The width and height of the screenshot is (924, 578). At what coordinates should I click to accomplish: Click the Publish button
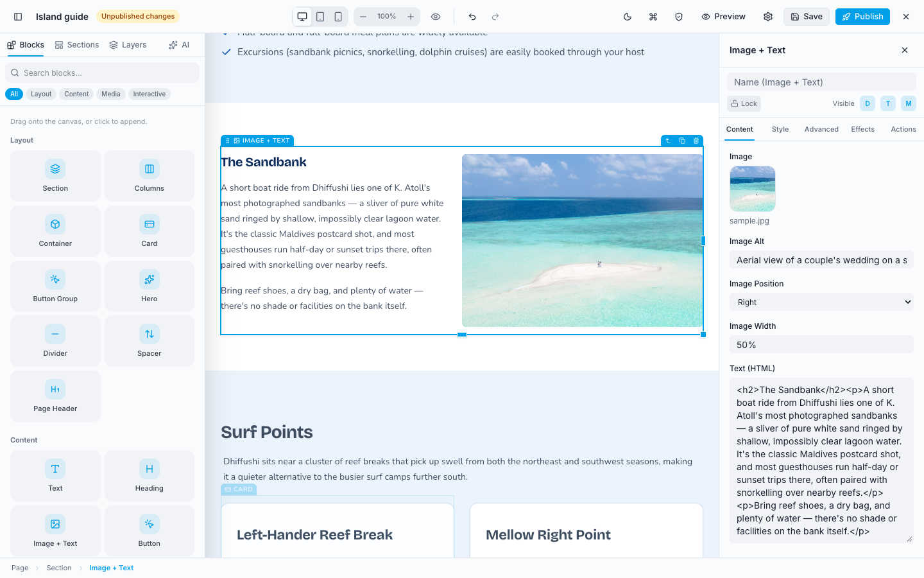[862, 17]
